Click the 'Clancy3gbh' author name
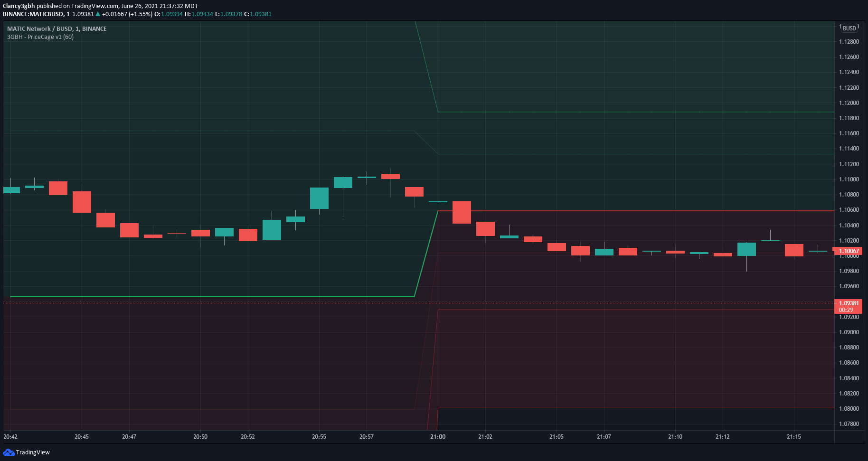 (x=19, y=6)
